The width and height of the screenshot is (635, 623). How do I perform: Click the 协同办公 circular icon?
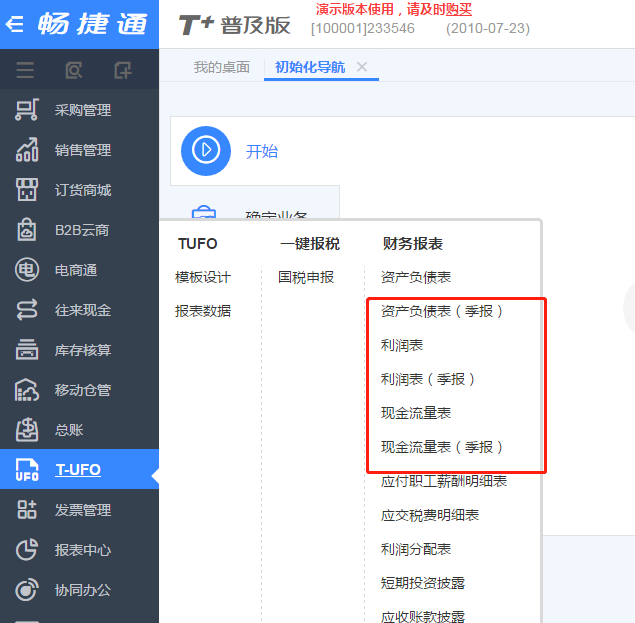[x=27, y=590]
